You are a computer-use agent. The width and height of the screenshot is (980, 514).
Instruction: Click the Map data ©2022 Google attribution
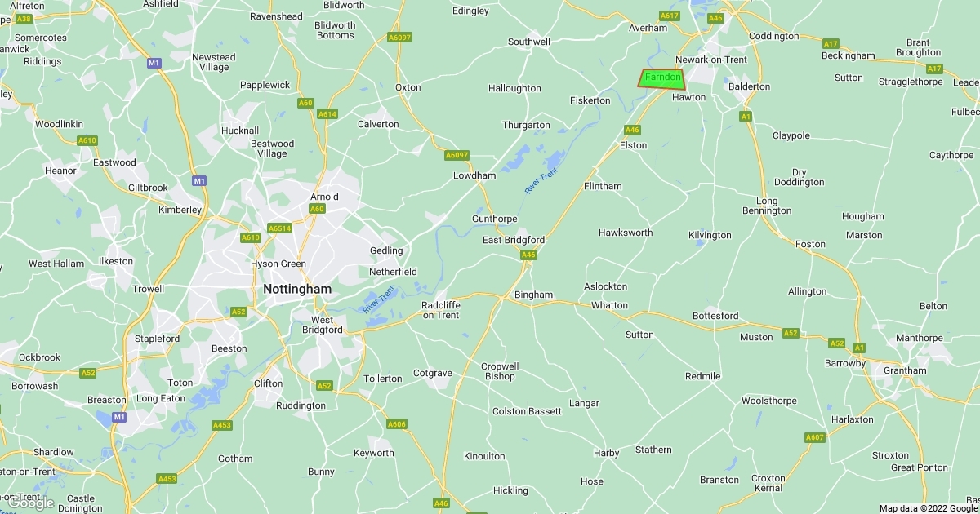pyautogui.click(x=929, y=508)
